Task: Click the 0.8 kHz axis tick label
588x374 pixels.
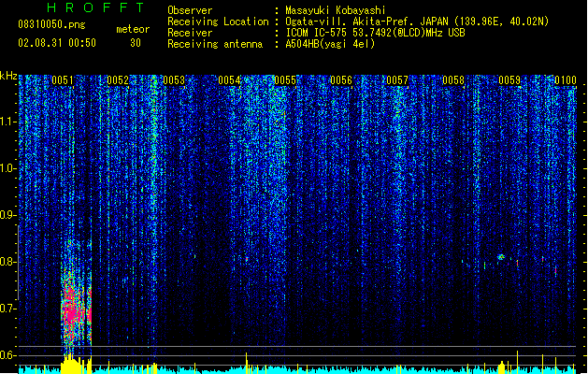Action: point(7,262)
